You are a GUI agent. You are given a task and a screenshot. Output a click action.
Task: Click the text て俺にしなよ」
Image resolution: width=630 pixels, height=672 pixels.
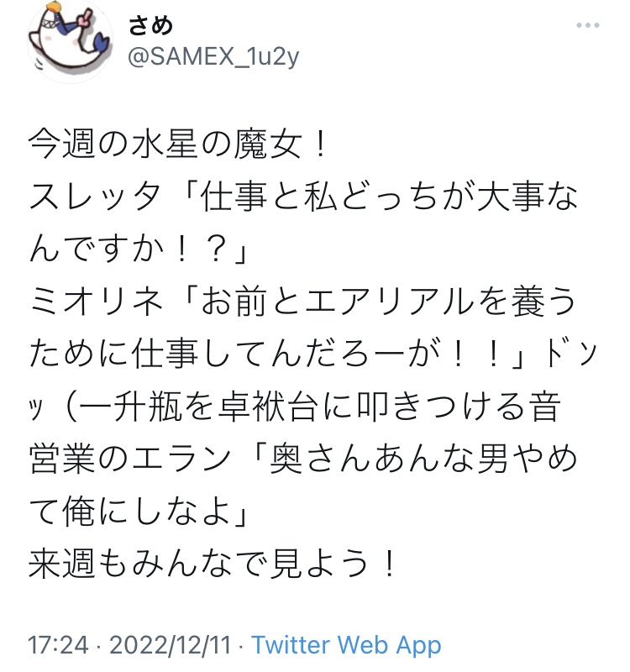139,512
